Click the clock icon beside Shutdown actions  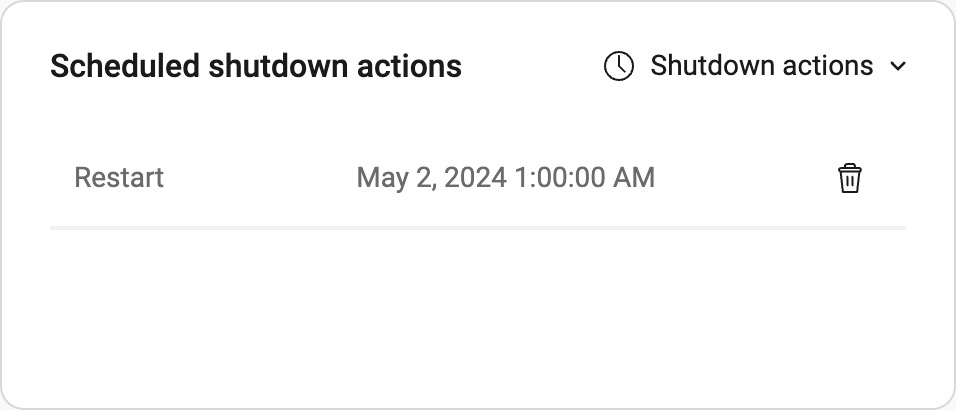(x=618, y=66)
